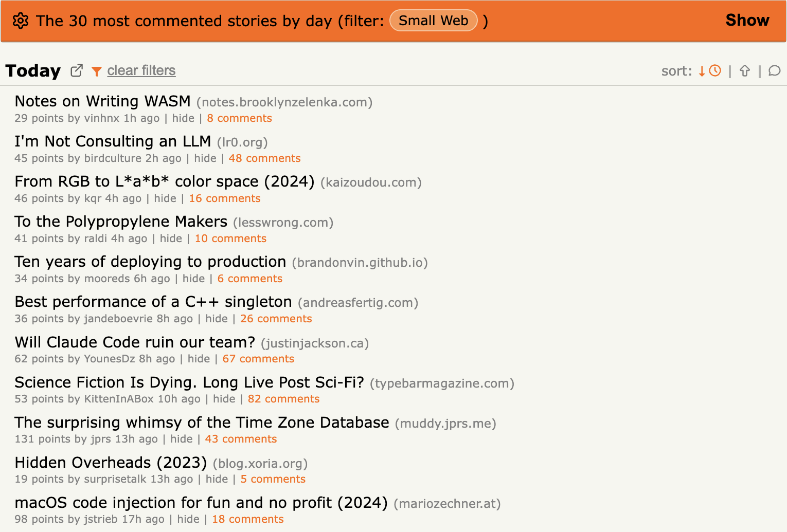This screenshot has width=787, height=532.
Task: Select the Show tab in header
Action: tap(747, 21)
